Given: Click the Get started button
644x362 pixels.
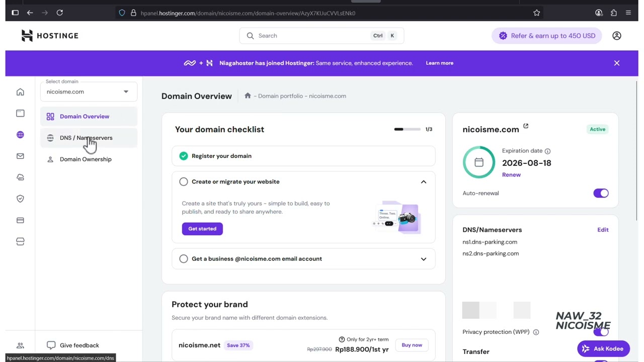Looking at the screenshot, I should [x=202, y=229].
